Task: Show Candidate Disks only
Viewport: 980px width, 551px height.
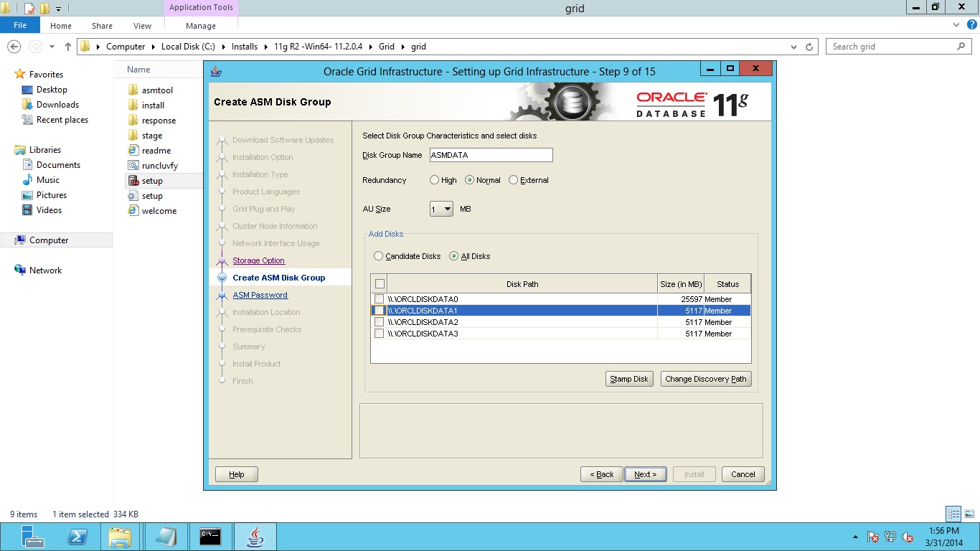Action: [x=378, y=256]
